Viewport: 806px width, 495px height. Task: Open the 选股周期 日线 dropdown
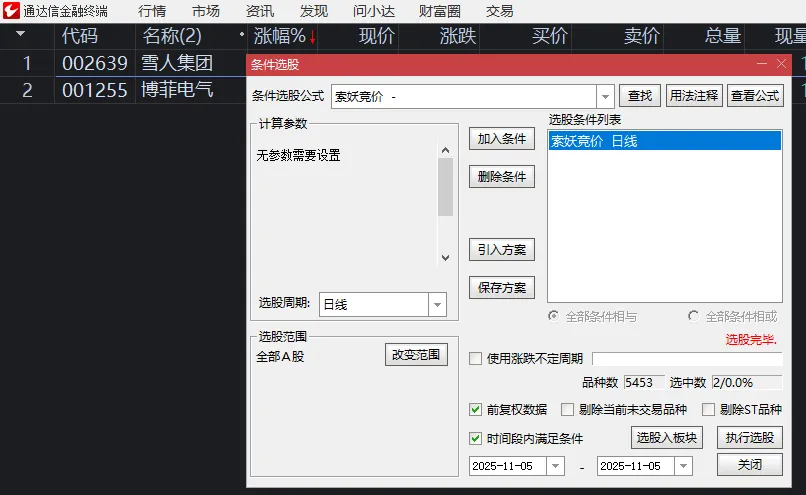(437, 305)
